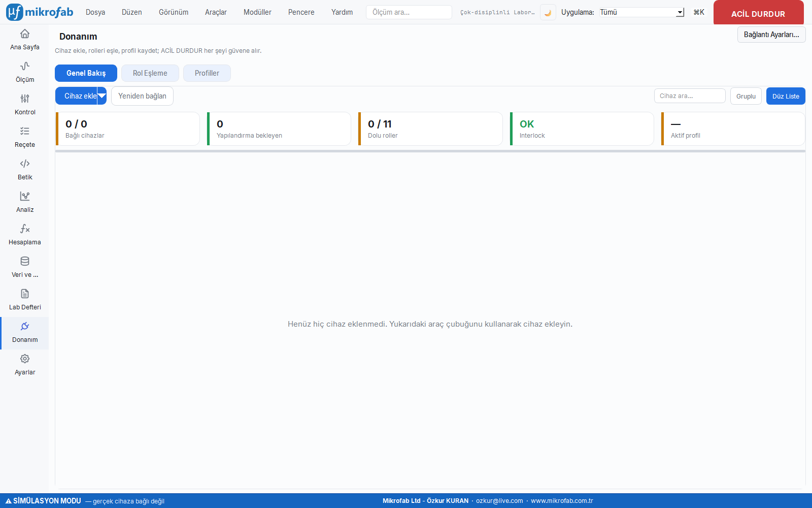This screenshot has height=508, width=812.
Task: Switch to the Genel Bakış tab
Action: pyautogui.click(x=86, y=73)
